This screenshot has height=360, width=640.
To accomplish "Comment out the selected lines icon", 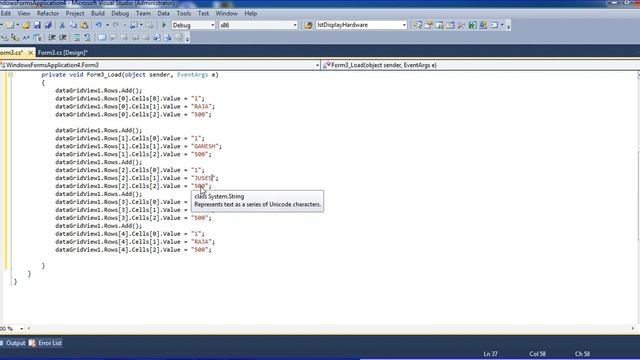I will click(77, 38).
